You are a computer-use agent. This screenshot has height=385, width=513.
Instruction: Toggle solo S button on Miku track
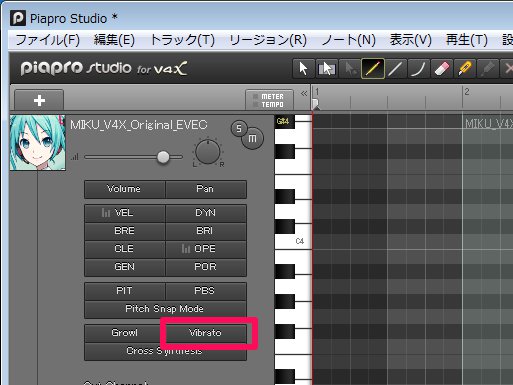tap(239, 128)
